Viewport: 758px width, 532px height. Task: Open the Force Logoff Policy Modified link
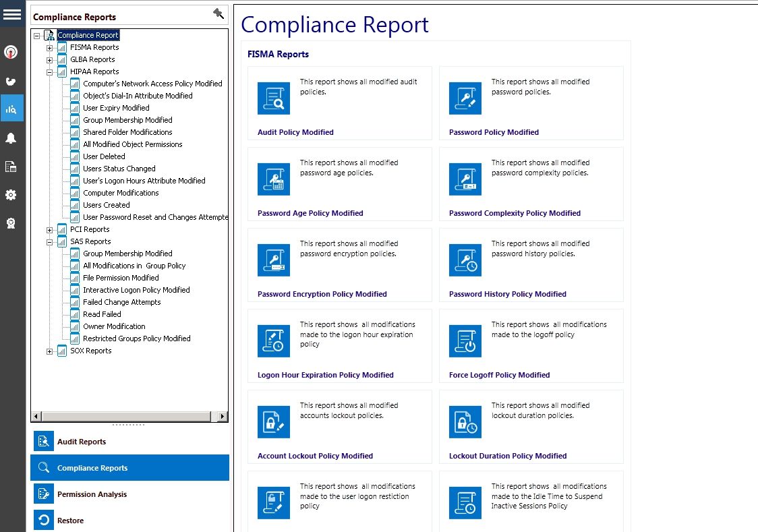click(x=499, y=375)
